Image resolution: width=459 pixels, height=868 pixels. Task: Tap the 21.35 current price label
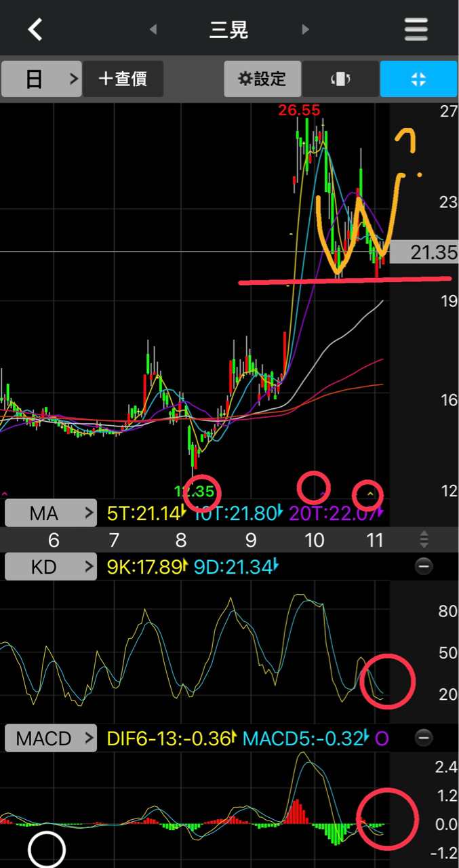(x=433, y=252)
